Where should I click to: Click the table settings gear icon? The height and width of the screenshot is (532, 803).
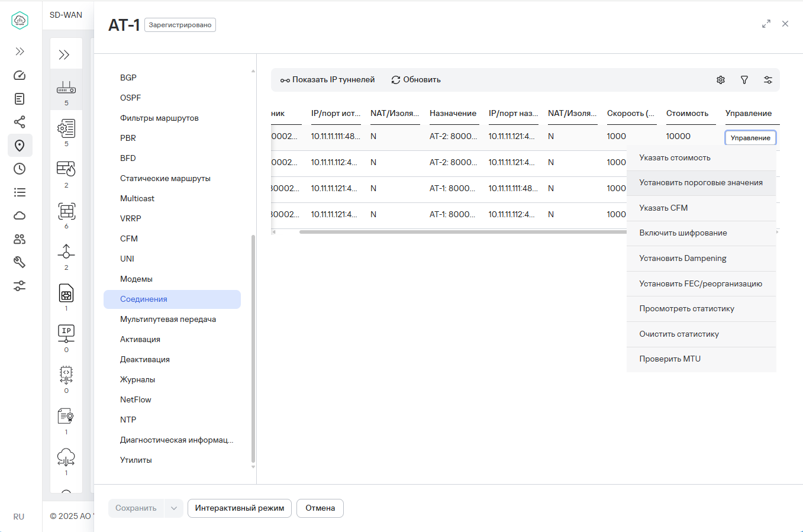click(x=721, y=80)
